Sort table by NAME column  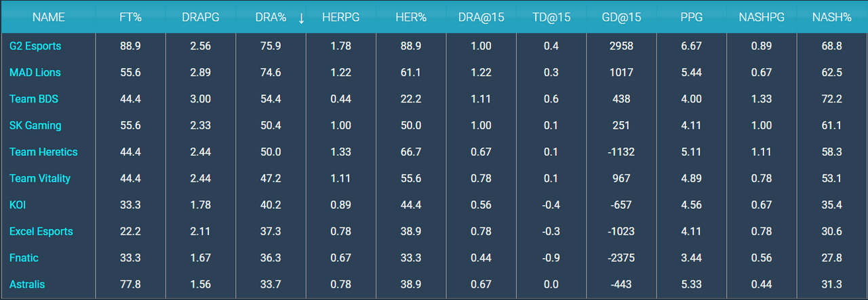(49, 18)
